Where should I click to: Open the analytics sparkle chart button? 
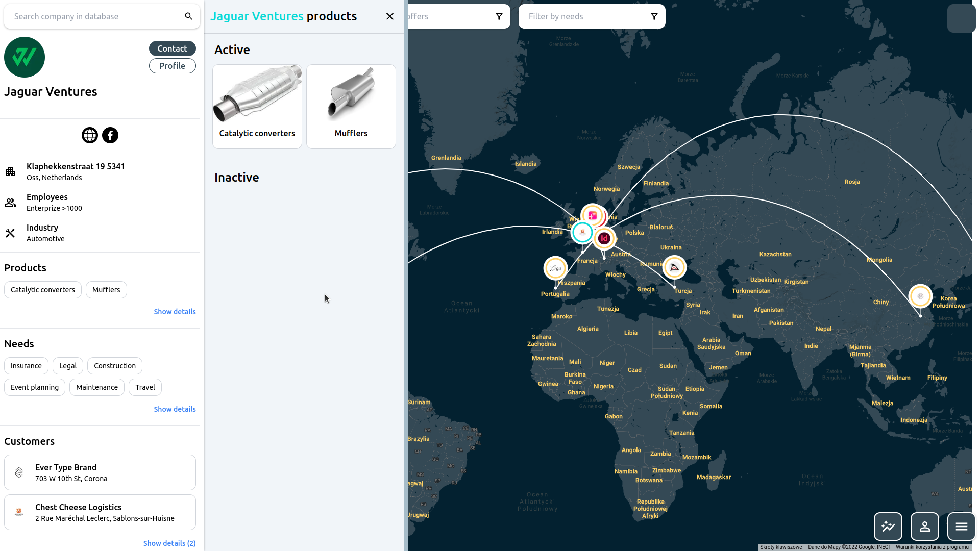(888, 527)
